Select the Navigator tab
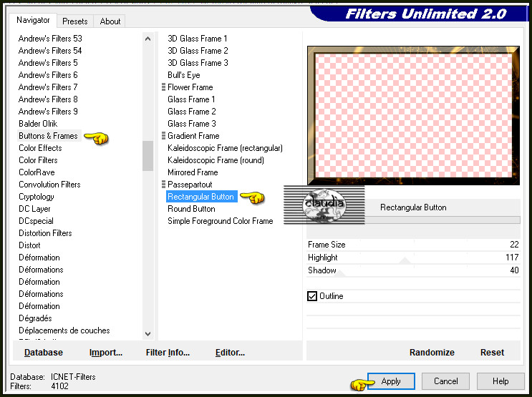 click(x=33, y=20)
